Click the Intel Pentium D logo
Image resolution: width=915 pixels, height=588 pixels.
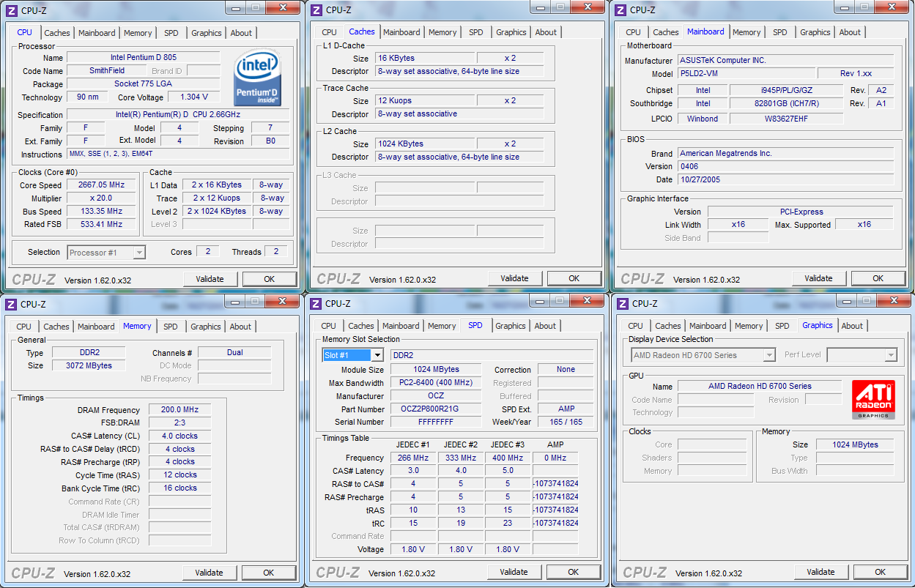[258, 78]
